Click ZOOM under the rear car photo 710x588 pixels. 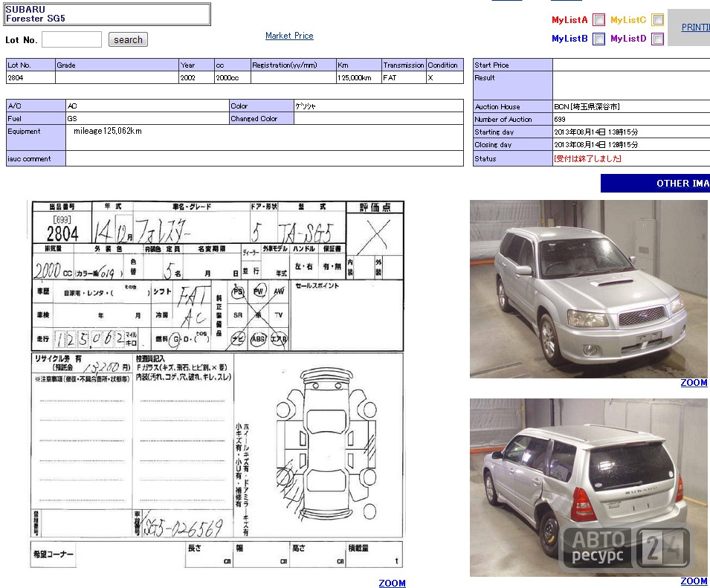pos(694,581)
